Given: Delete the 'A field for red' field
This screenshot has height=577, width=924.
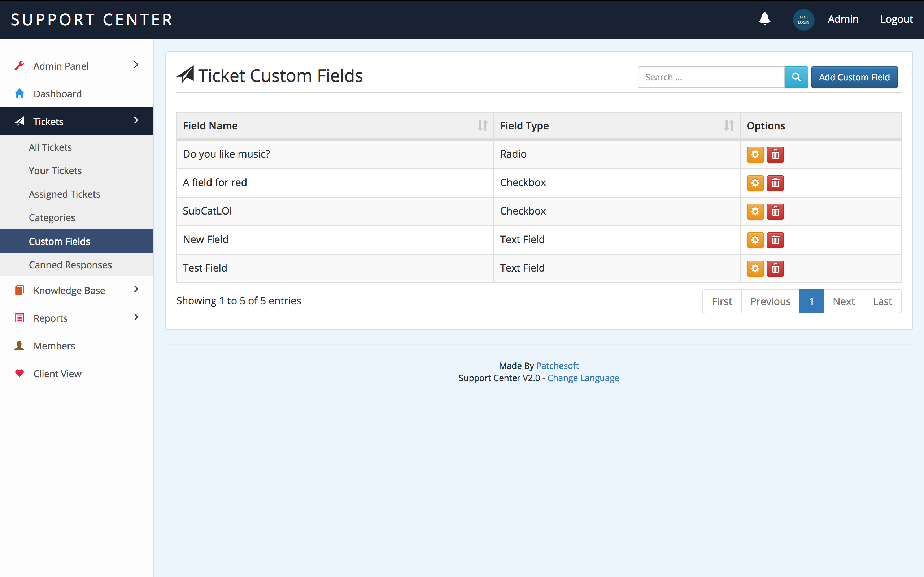Looking at the screenshot, I should (x=775, y=183).
